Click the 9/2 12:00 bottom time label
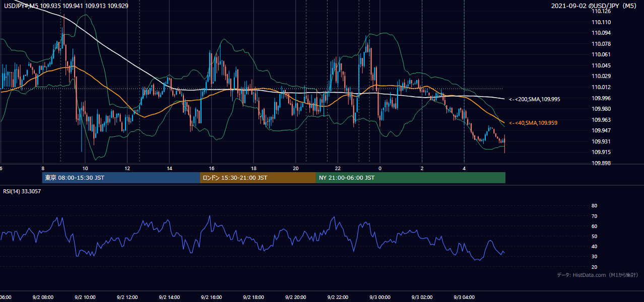Viewport: 644px width, 302px height. [x=127, y=297]
